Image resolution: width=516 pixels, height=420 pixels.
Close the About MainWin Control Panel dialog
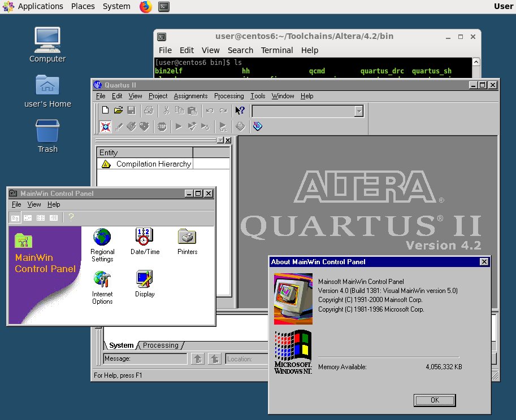484,261
